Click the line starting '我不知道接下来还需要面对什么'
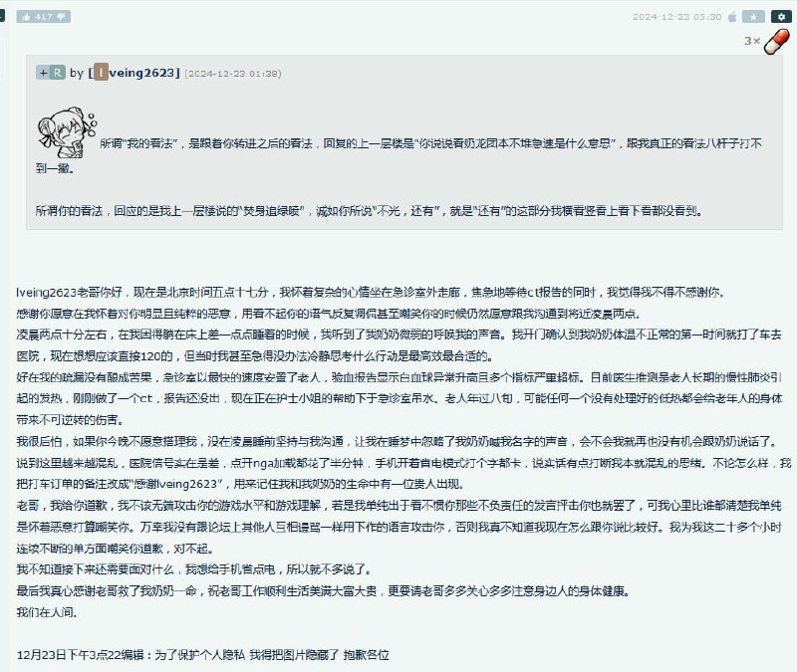The image size is (797, 672). (193, 569)
